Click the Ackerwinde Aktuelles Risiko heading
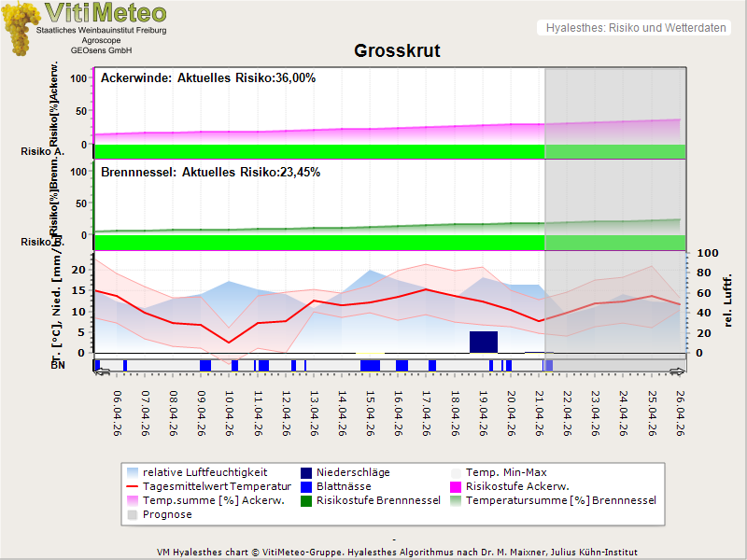The height and width of the screenshot is (560, 747). (x=207, y=78)
